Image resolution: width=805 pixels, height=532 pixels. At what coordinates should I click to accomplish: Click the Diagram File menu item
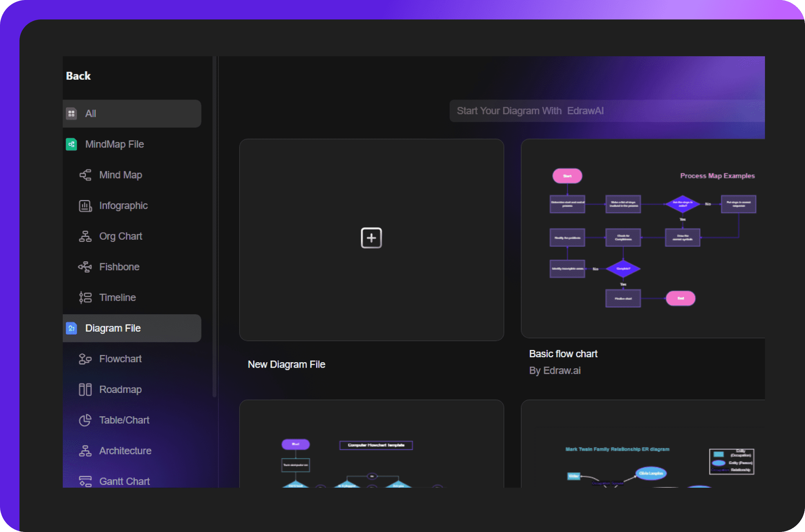pos(132,327)
